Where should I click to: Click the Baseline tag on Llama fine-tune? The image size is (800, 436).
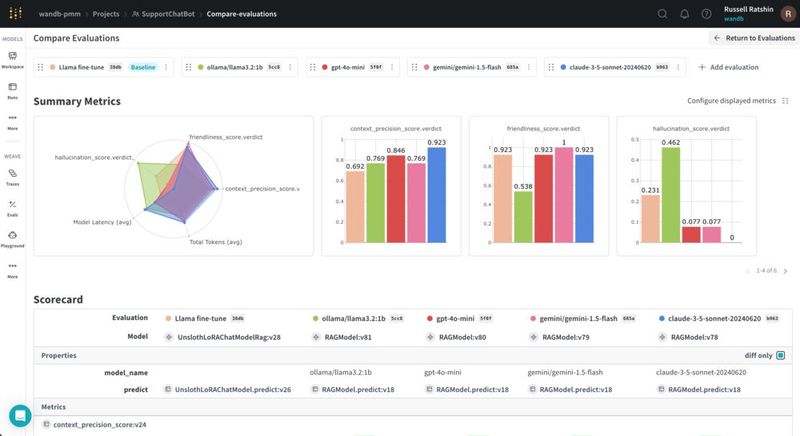click(x=143, y=67)
